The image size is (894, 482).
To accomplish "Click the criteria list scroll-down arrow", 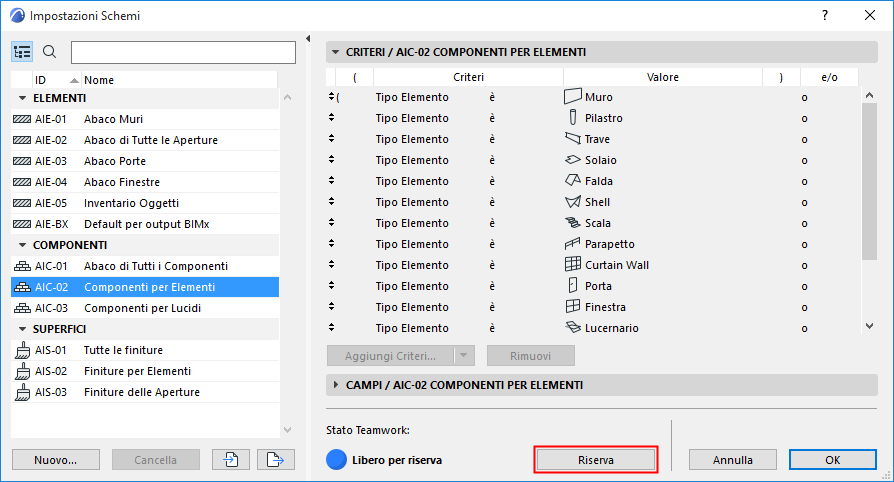I will point(869,326).
